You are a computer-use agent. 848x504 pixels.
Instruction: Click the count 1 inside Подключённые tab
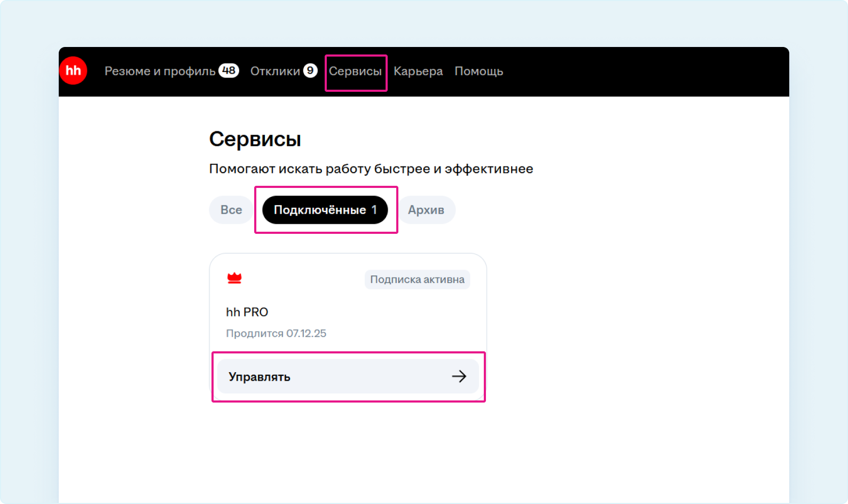[x=374, y=210]
